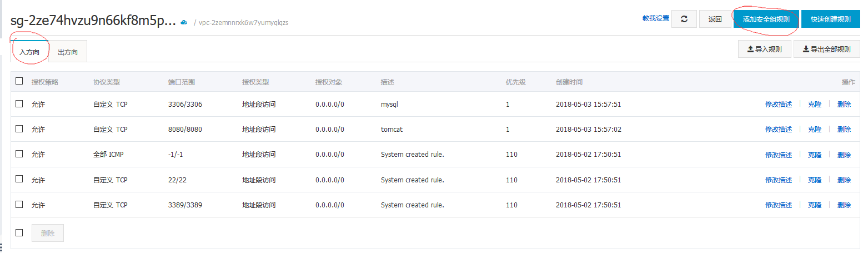Check the box for the tomcat rule
This screenshot has height=253, width=868.
(19, 128)
